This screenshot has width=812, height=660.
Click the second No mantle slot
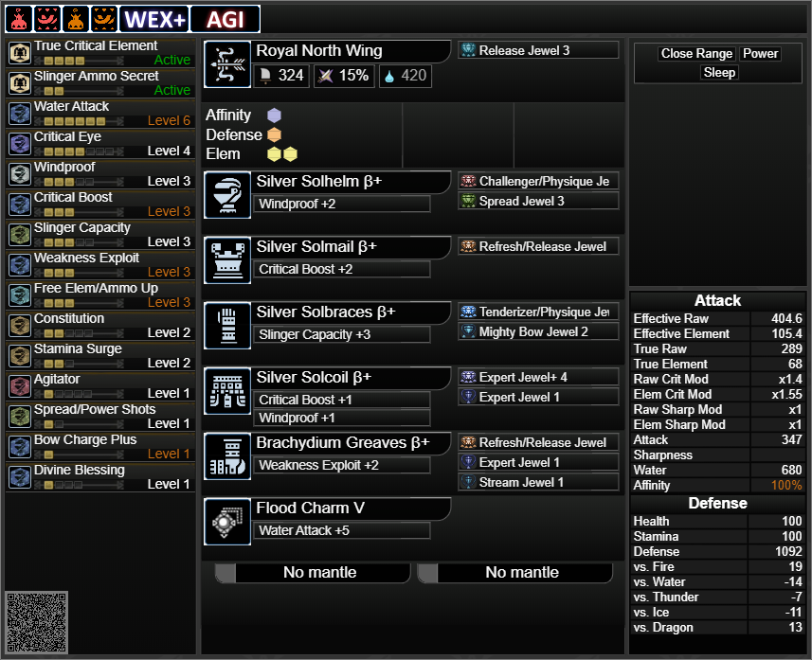click(x=514, y=573)
